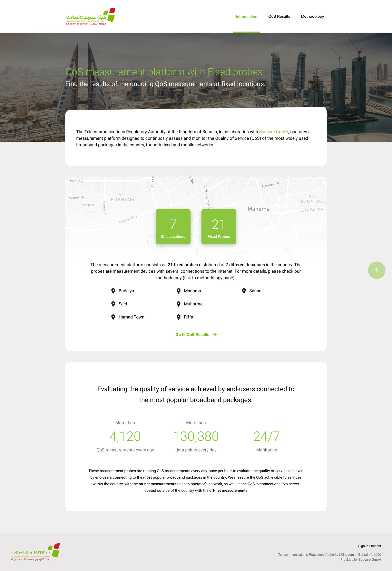This screenshot has height=571, width=392.
Task: Click the Budaiya location pin icon
Action: click(x=113, y=291)
